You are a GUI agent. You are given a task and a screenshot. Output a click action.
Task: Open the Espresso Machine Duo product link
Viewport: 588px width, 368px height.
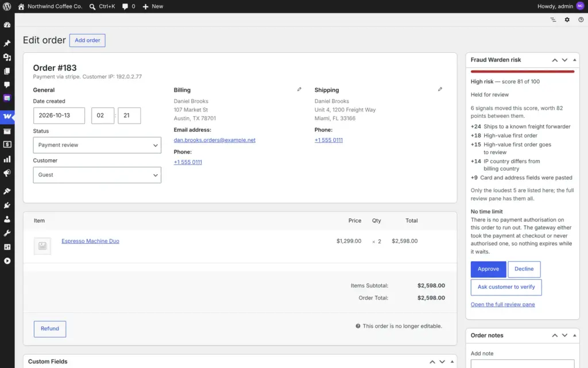(90, 241)
